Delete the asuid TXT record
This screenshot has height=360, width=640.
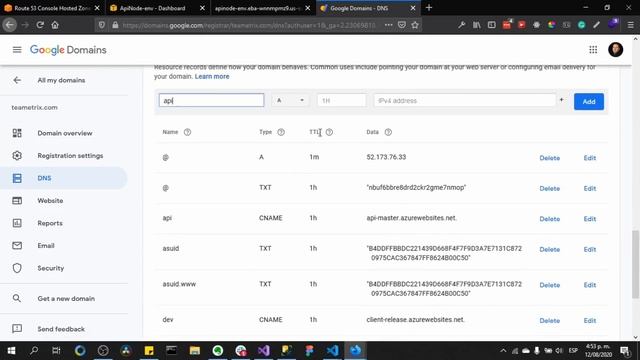[x=549, y=249]
